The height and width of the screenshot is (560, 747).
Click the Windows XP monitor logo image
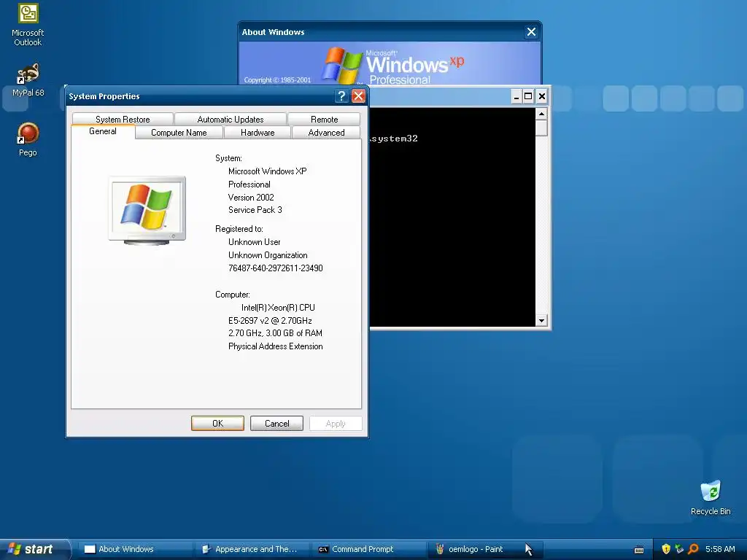(147, 211)
